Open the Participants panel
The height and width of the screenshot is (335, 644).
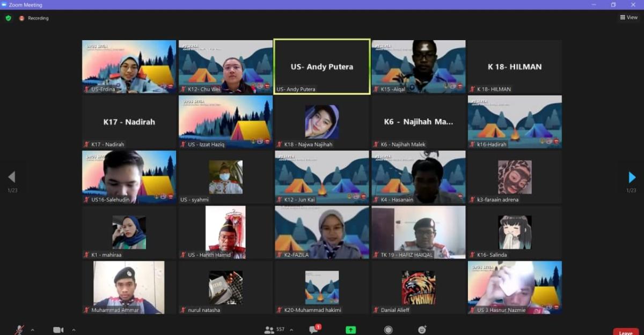[x=269, y=330]
